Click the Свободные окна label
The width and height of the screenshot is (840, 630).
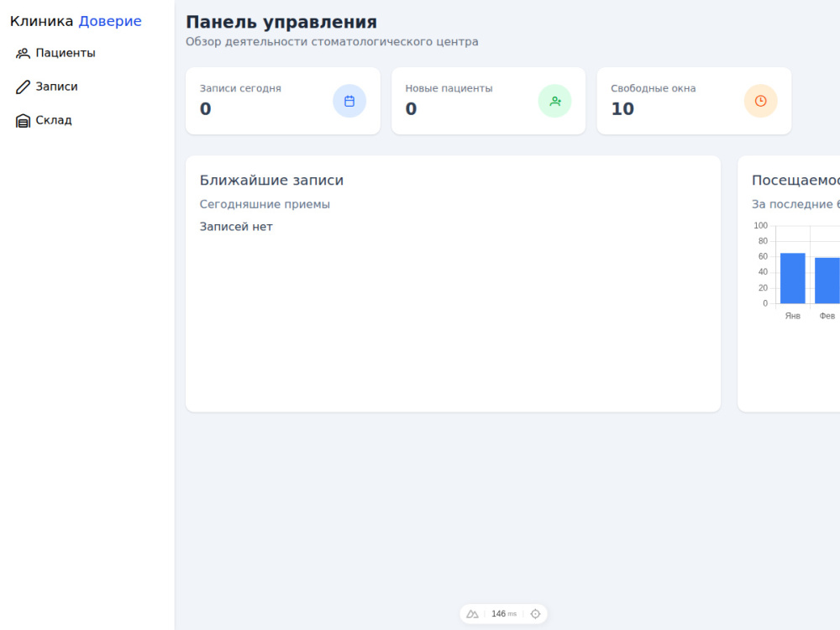pyautogui.click(x=653, y=88)
